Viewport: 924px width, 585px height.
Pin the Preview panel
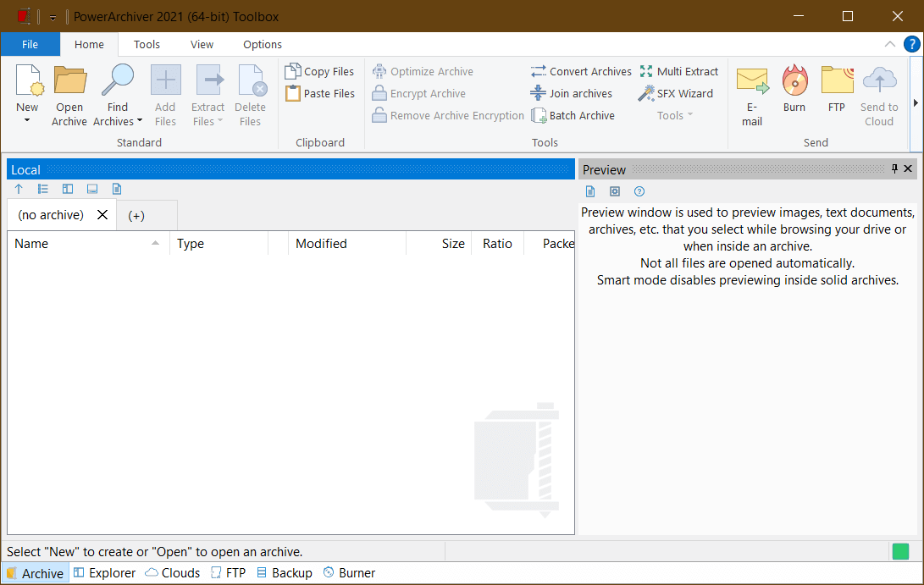coord(894,169)
